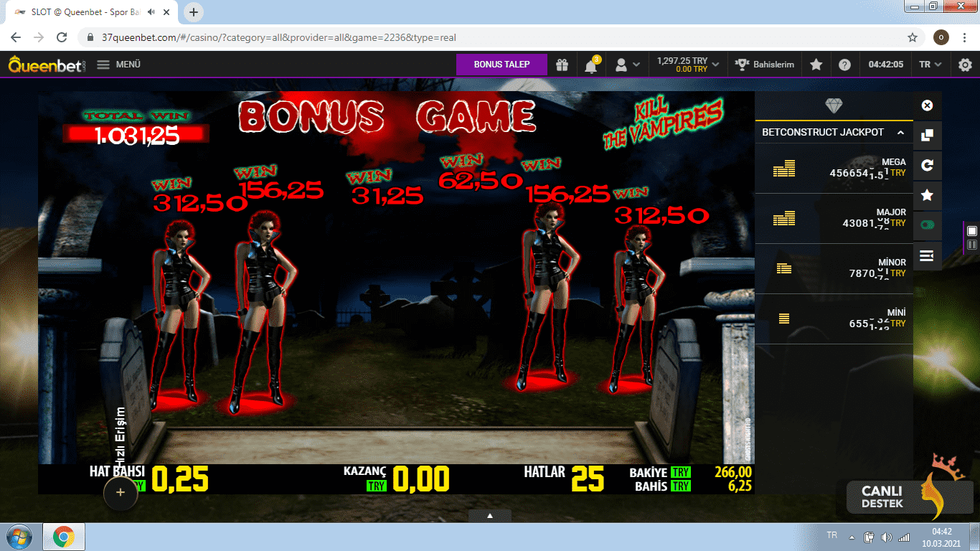Collapse the side panel list icon
The width and height of the screenshot is (980, 551).
coord(927,255)
